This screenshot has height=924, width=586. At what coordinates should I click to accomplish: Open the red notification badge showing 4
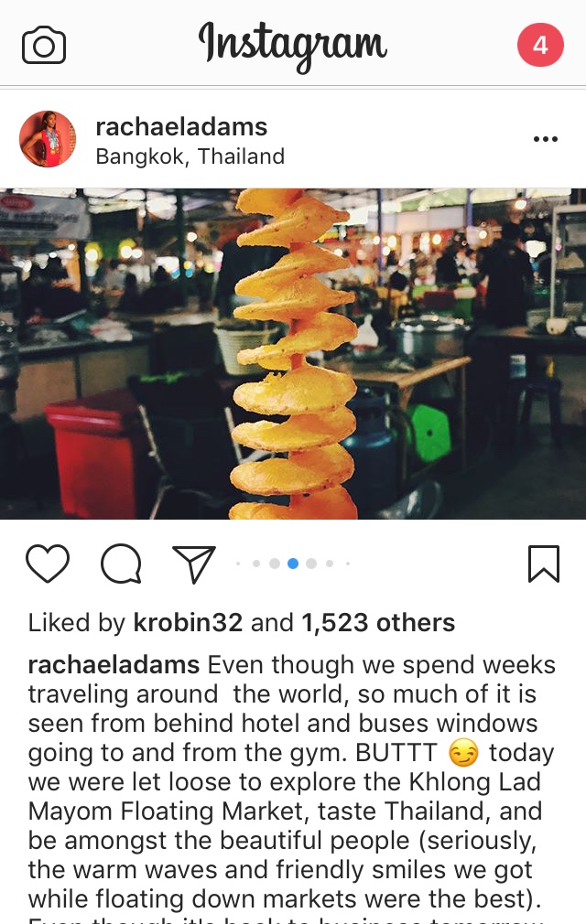coord(540,45)
